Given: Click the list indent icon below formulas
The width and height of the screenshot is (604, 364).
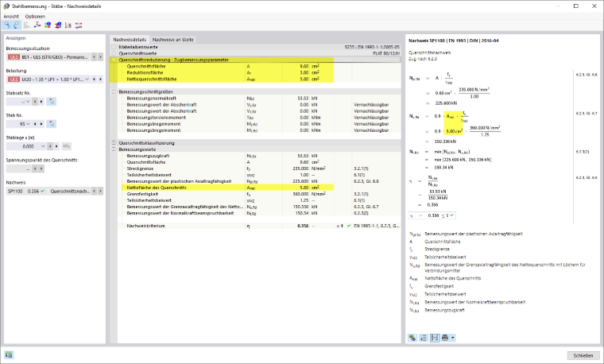Looking at the screenshot, I should coord(424,338).
